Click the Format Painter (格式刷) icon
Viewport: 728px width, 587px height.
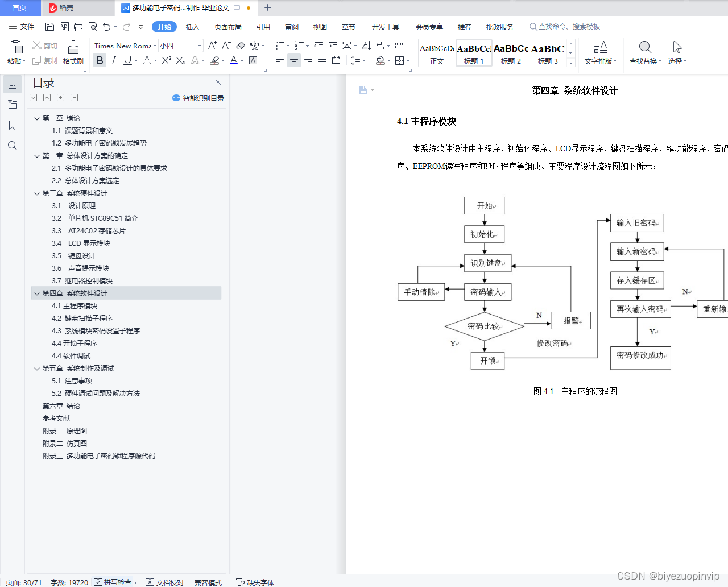click(x=73, y=47)
